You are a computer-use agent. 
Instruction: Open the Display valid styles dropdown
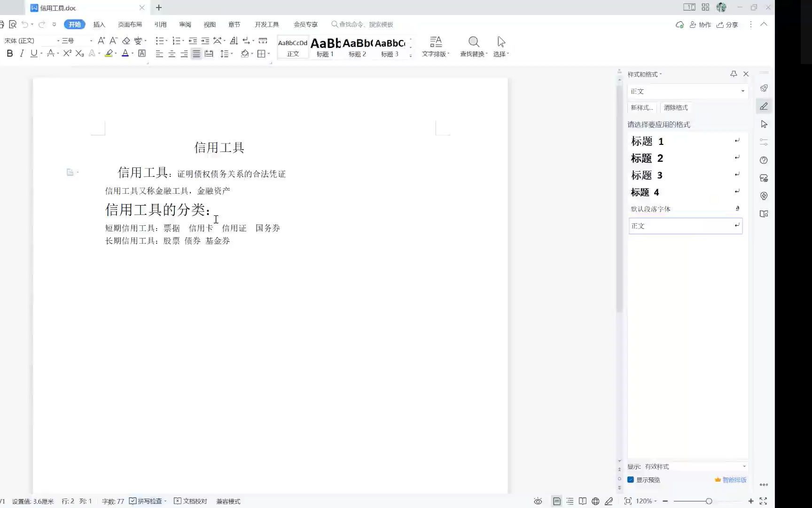coord(744,467)
